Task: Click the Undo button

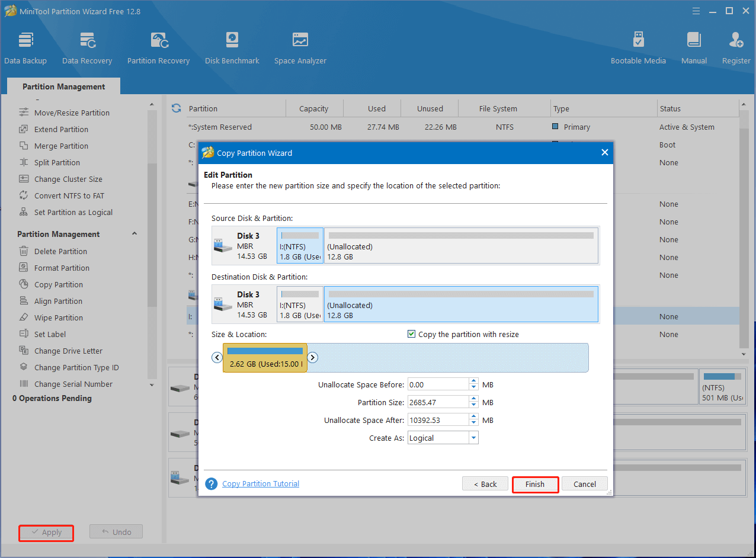Action: tap(116, 532)
